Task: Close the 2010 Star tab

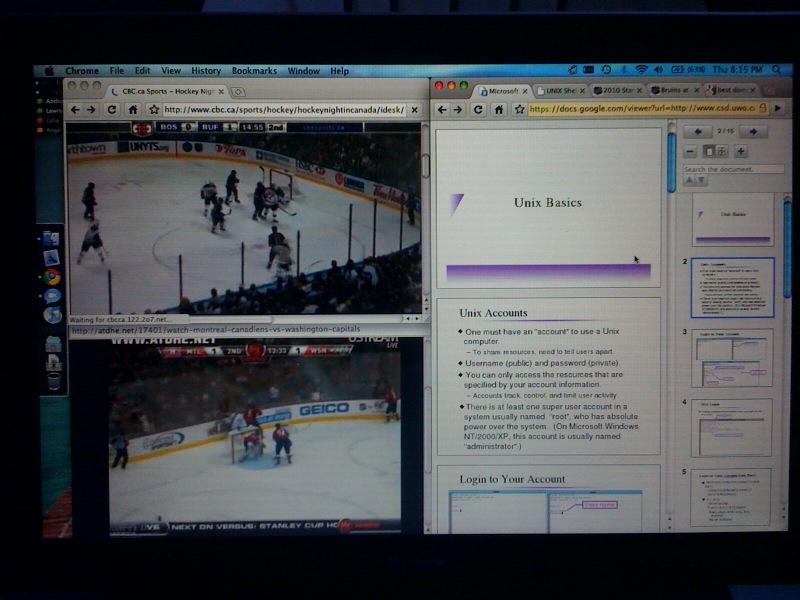Action: (x=639, y=90)
